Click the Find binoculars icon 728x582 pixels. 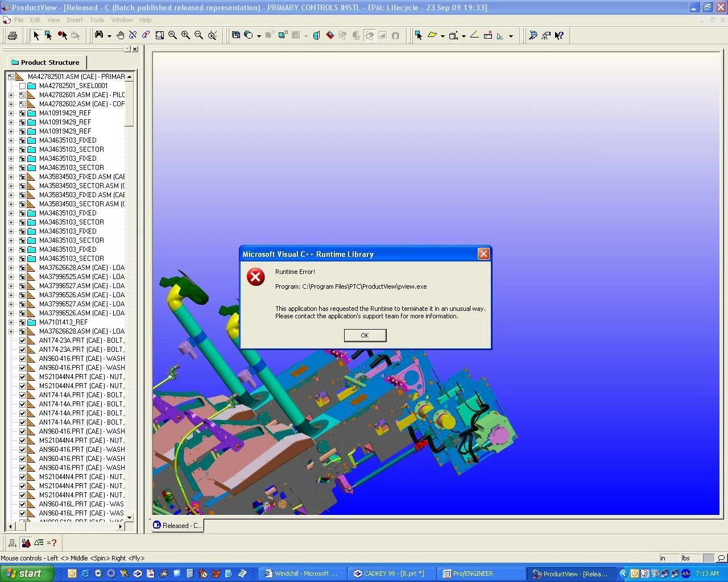click(99, 35)
